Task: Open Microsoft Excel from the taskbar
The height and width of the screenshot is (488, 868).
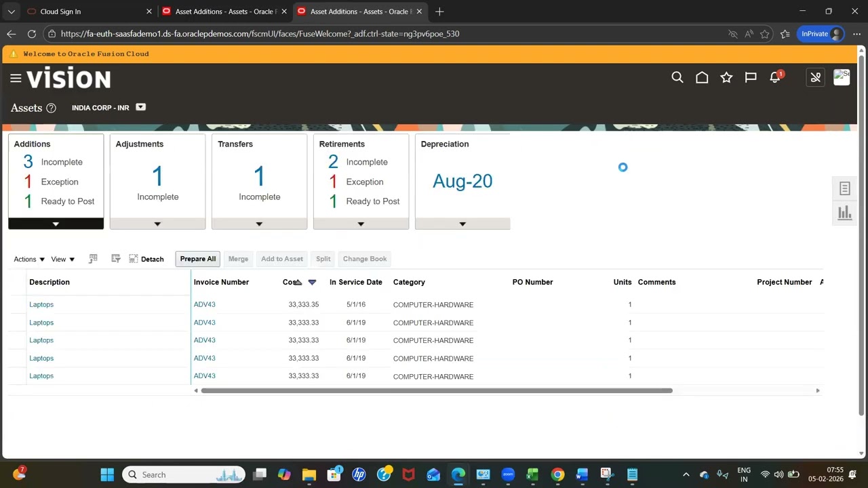Action: (x=532, y=474)
